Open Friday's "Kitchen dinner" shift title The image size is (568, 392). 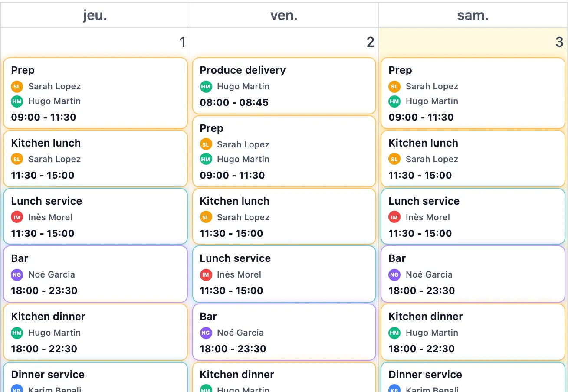237,375
